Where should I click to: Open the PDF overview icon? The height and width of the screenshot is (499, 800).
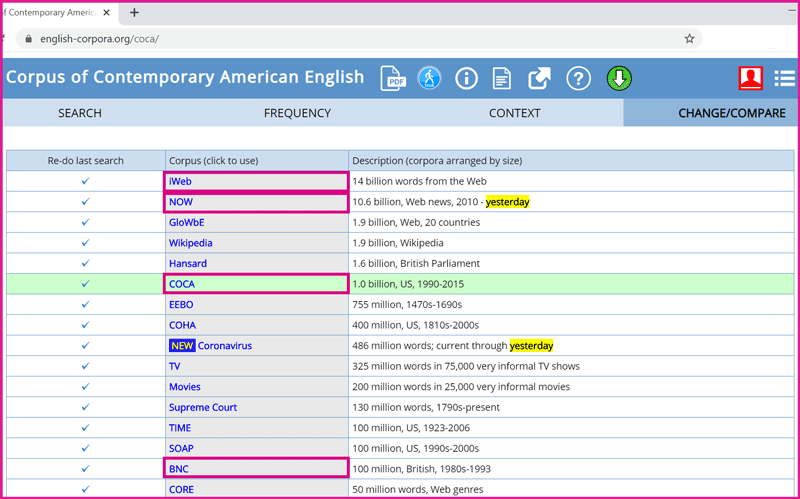point(392,78)
